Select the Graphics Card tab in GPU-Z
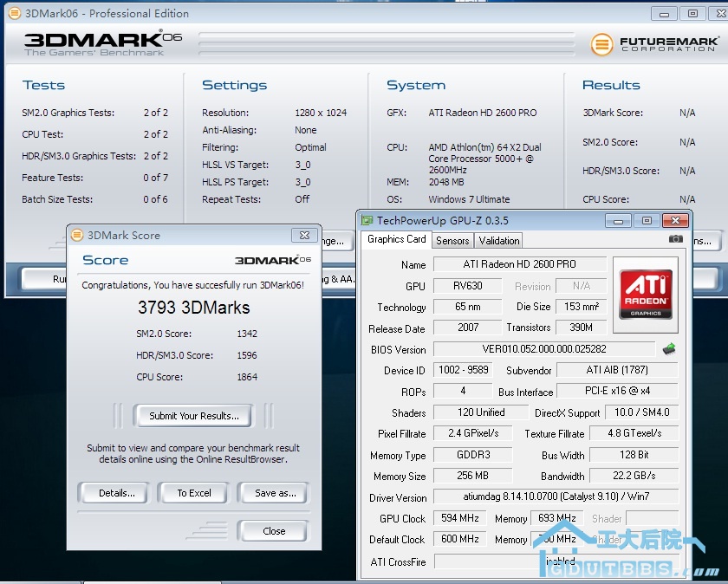 [x=397, y=239]
